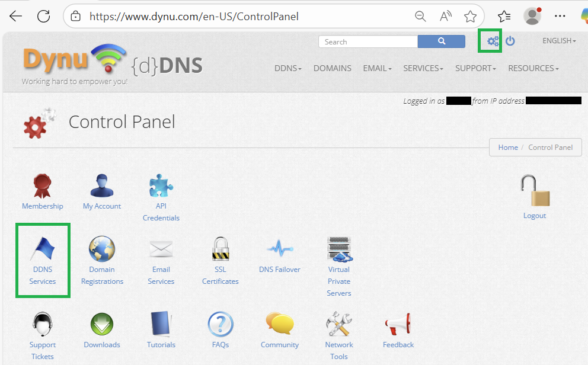Click the My Account text link
This screenshot has height=365, width=588.
(101, 206)
